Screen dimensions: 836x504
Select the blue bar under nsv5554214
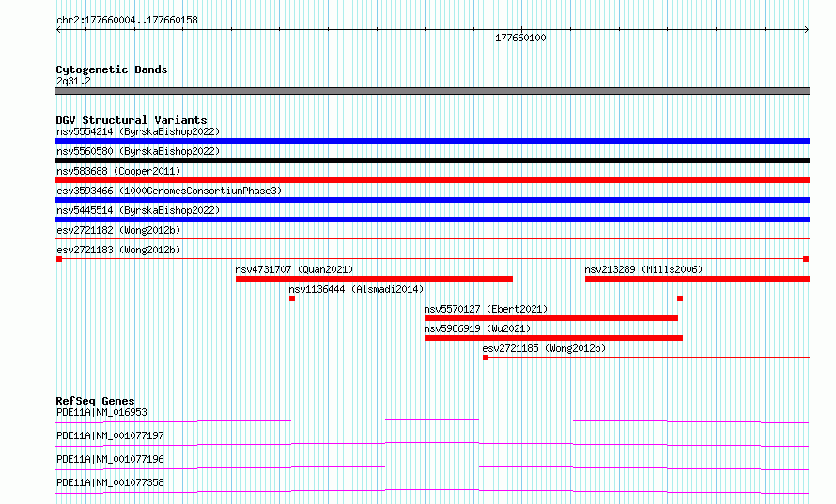point(432,141)
